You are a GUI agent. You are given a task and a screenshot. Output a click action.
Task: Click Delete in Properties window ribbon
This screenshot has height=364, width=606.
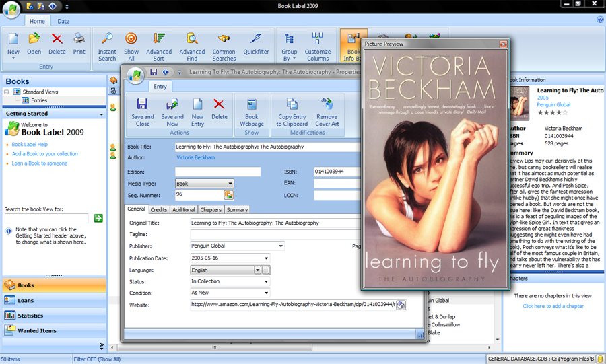point(219,109)
